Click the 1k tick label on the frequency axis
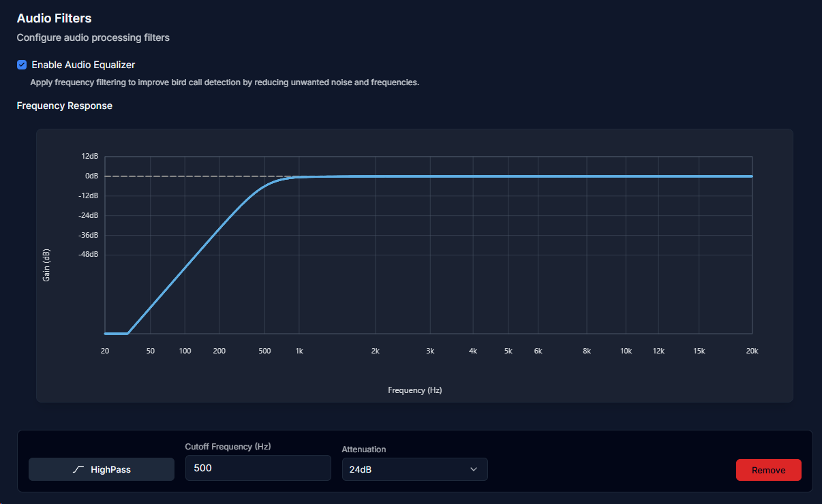Viewport: 822px width, 504px height. point(299,351)
